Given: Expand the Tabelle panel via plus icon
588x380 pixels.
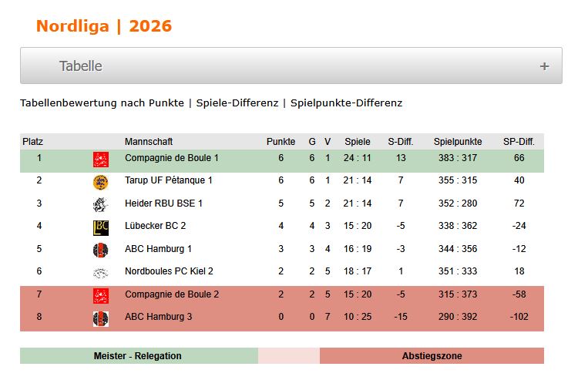Looking at the screenshot, I should [x=545, y=66].
